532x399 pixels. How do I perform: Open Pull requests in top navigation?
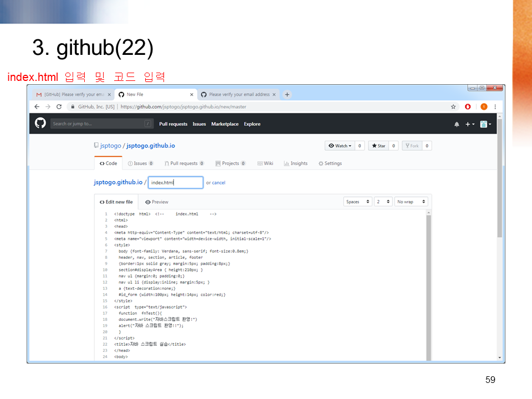point(173,124)
